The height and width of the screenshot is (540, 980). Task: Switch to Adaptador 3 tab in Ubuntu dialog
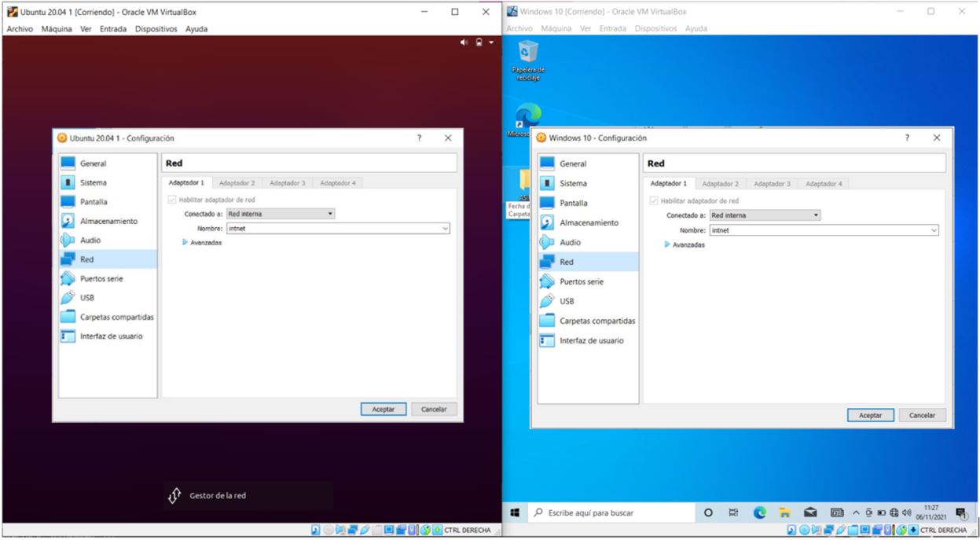click(x=287, y=183)
